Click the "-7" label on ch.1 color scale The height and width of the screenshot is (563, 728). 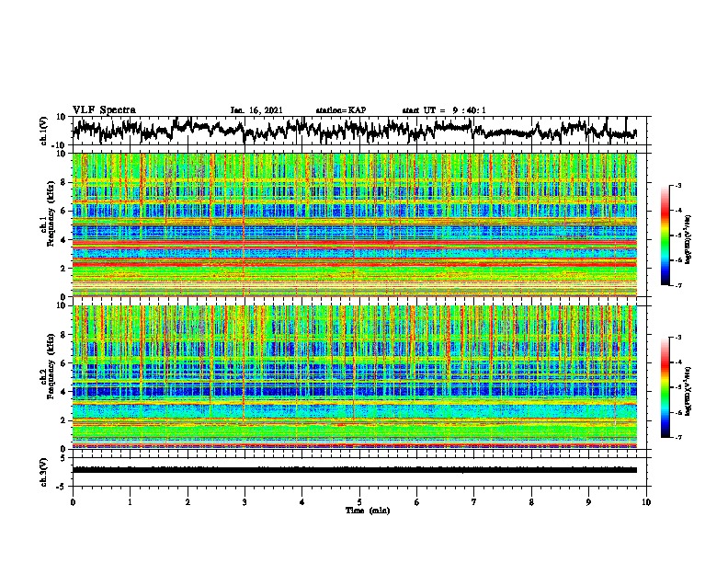(x=678, y=285)
